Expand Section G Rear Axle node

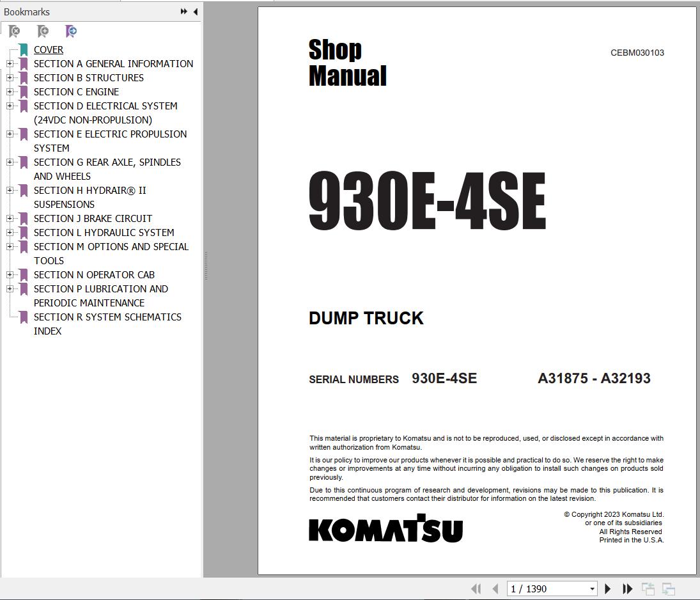(10, 162)
